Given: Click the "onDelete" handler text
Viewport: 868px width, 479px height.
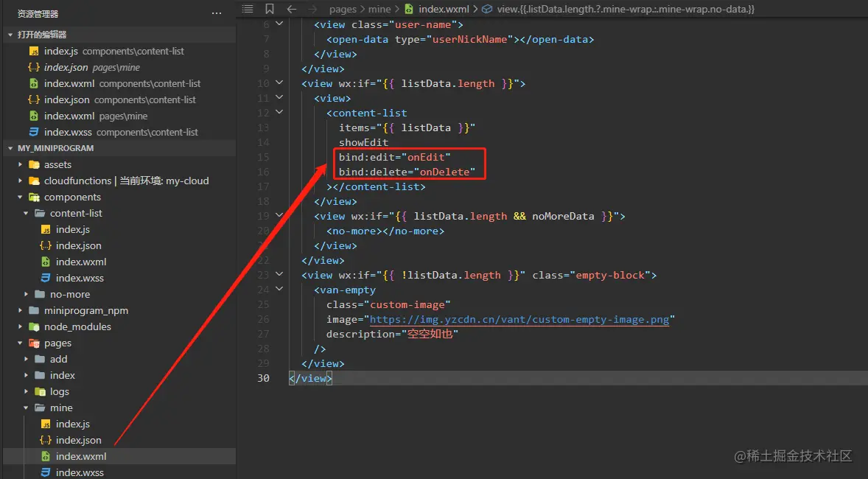Looking at the screenshot, I should (444, 172).
